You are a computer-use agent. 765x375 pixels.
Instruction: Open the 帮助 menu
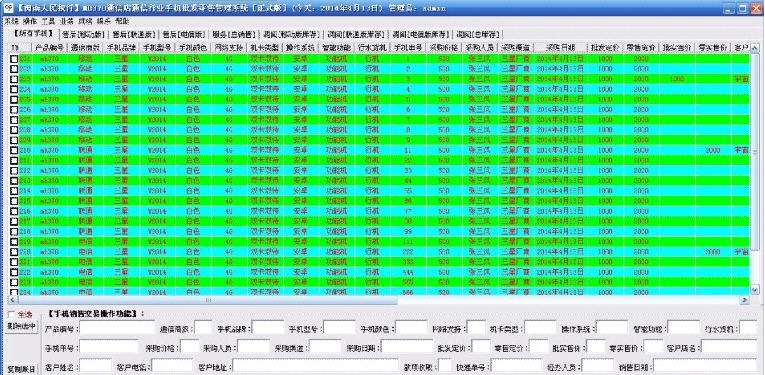pos(122,21)
